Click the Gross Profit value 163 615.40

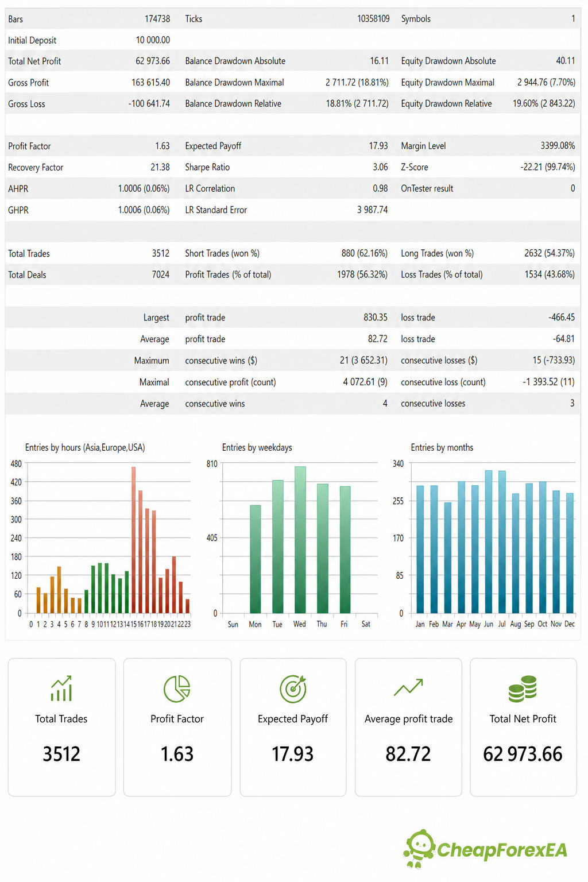tap(150, 83)
